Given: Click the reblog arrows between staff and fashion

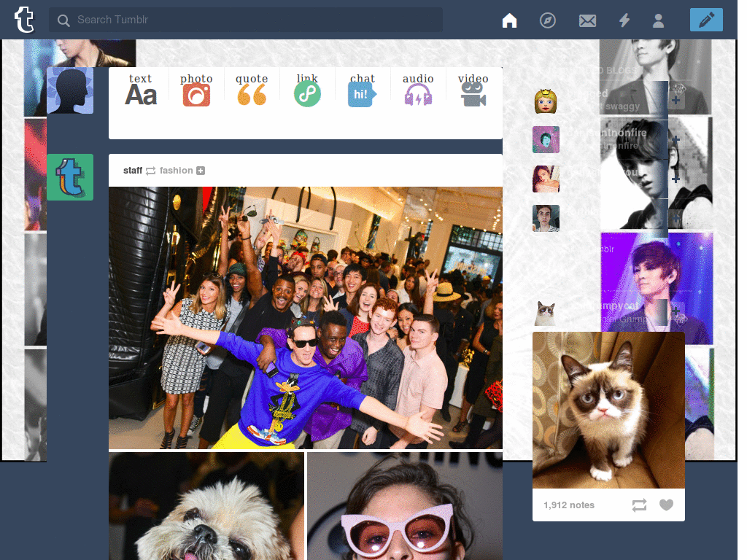Looking at the screenshot, I should pos(150,171).
